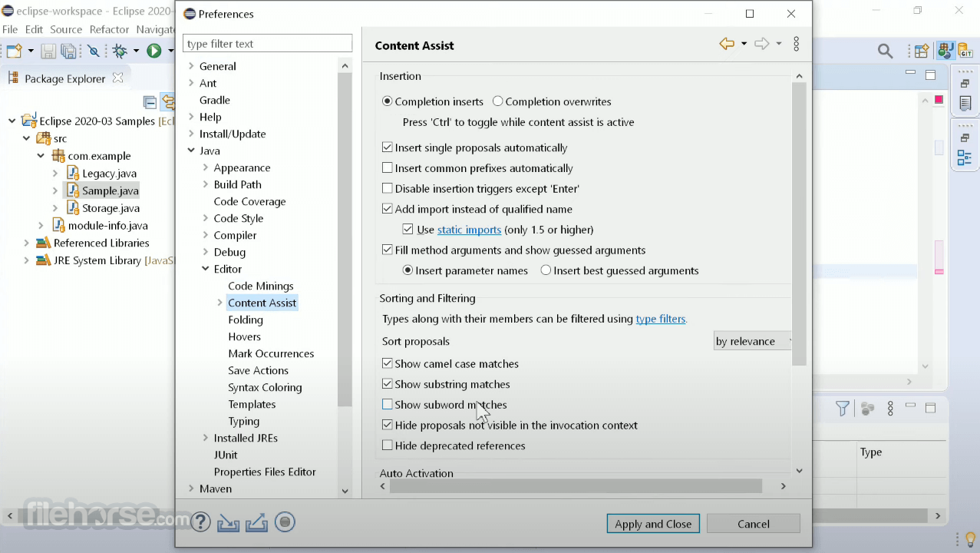Image resolution: width=980 pixels, height=553 pixels.
Task: Select Completion overwrites radio button
Action: 498,101
